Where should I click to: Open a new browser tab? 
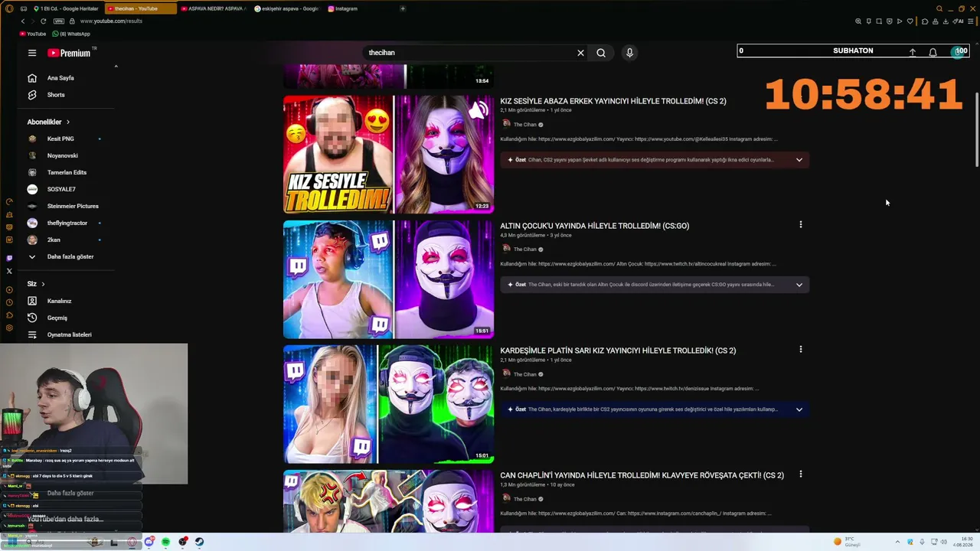403,8
